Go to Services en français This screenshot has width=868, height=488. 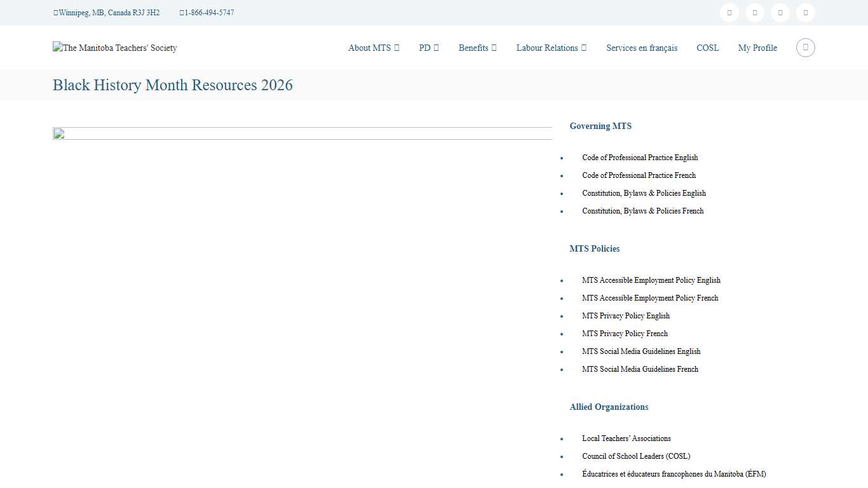[641, 48]
